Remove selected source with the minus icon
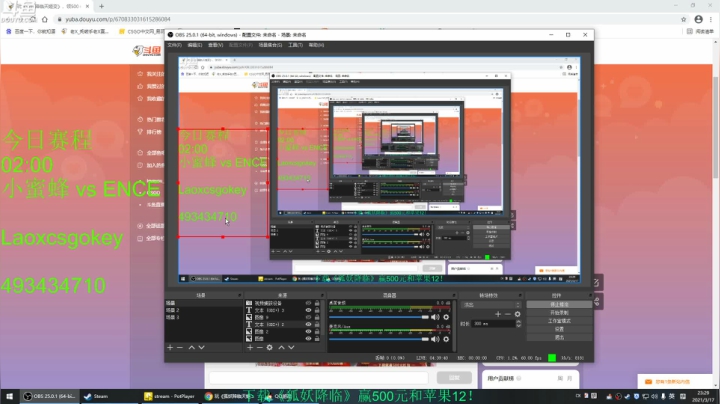 point(259,348)
